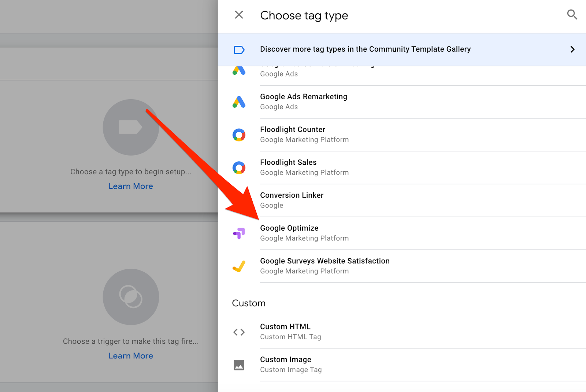Click partially visible Google Ads icon at top
The height and width of the screenshot is (392, 586).
[239, 71]
